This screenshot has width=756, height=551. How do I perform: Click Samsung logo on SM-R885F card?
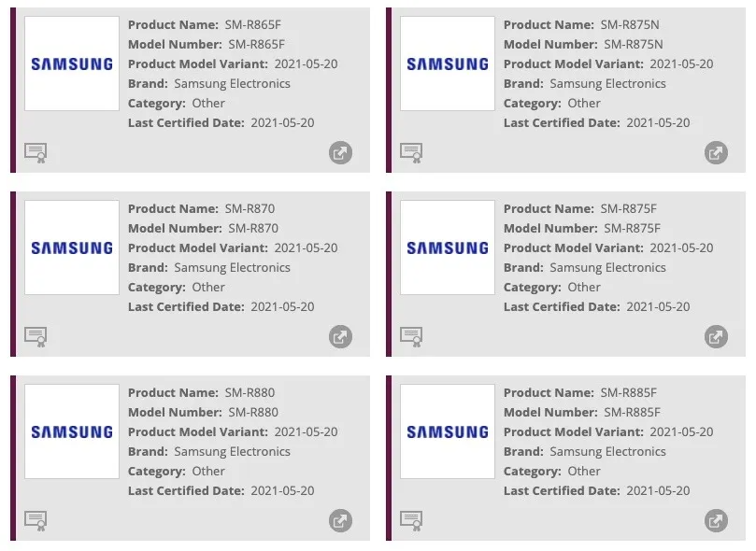point(448,432)
